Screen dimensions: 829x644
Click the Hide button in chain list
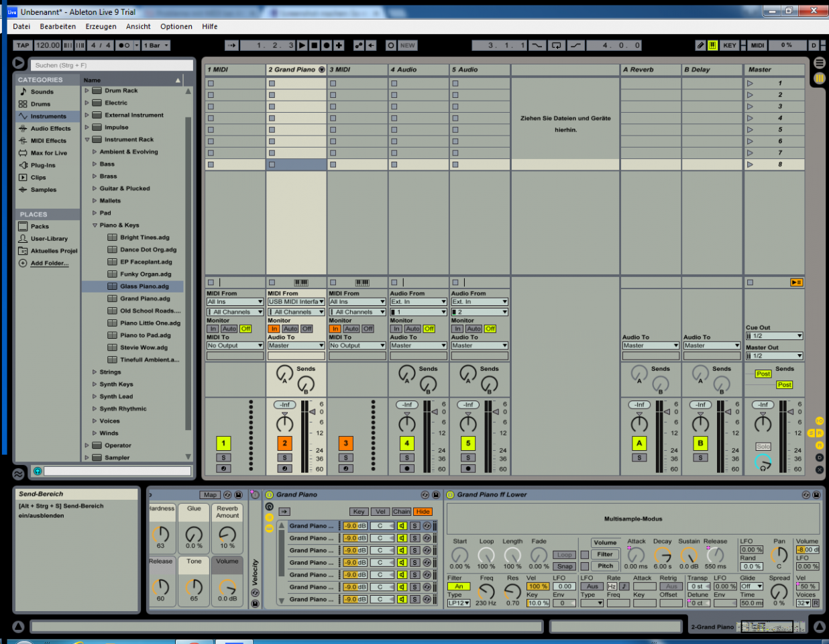click(423, 512)
